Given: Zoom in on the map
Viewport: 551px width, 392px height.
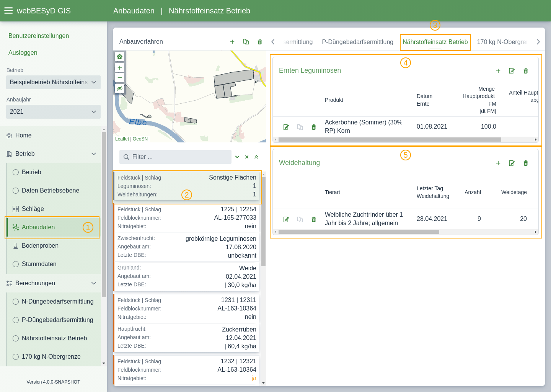Looking at the screenshot, I should [120, 68].
